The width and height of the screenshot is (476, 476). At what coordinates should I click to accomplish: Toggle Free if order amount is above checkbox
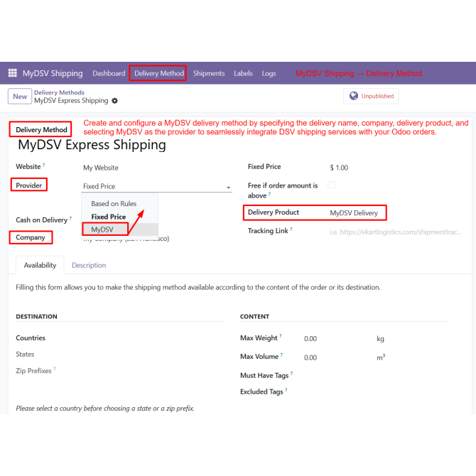click(331, 185)
